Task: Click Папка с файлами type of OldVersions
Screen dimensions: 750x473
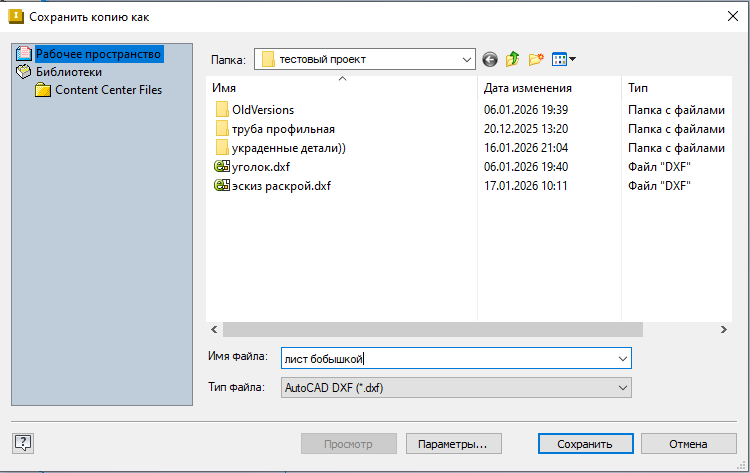Action: 676,110
